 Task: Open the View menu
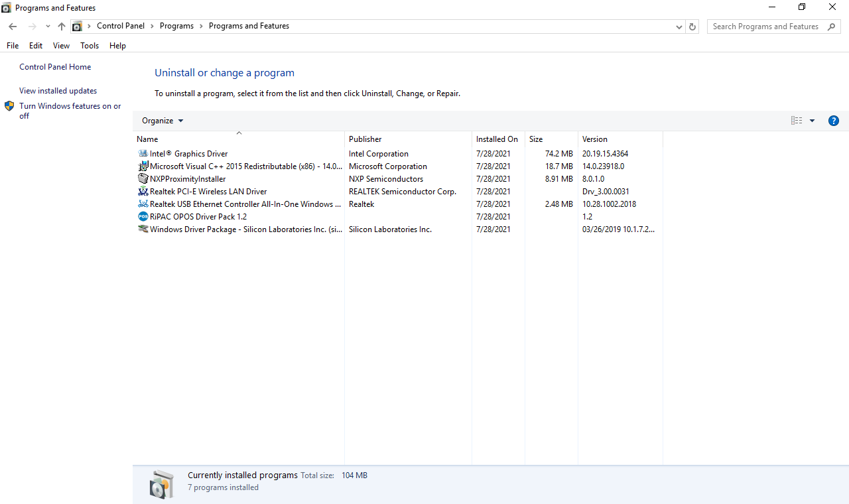[61, 46]
